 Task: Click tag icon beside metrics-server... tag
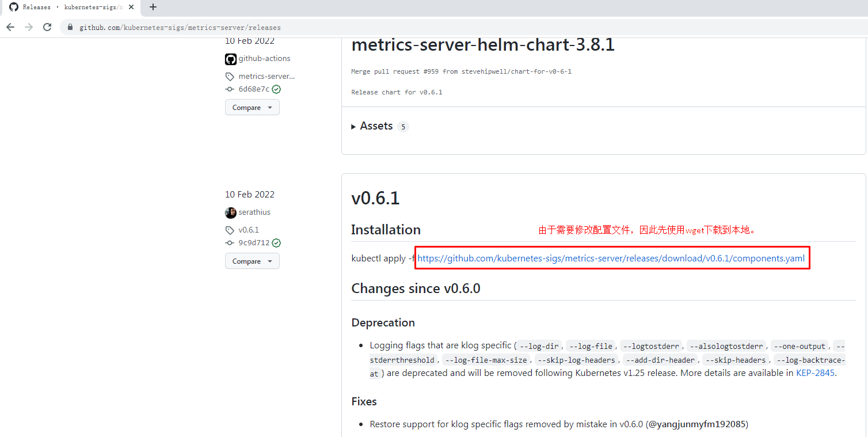230,77
